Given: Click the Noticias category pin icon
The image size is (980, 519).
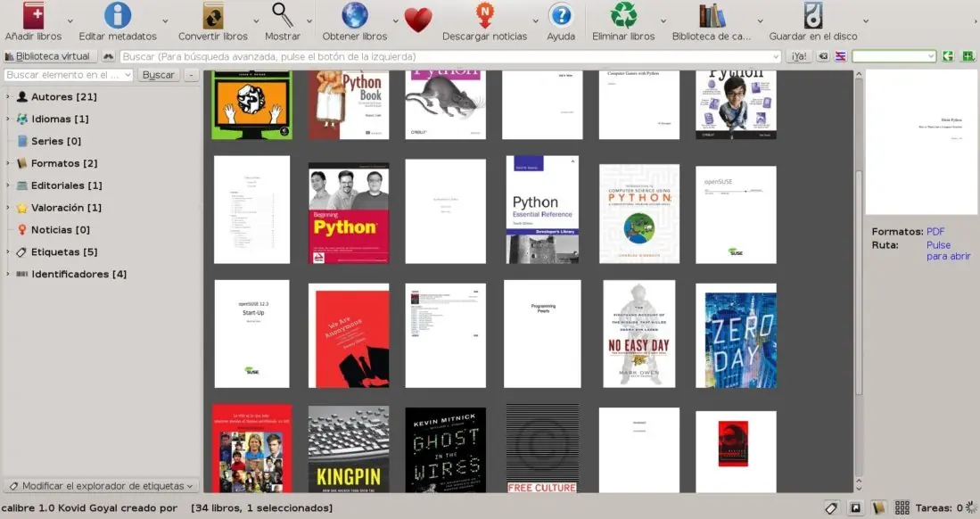Looking at the screenshot, I should click(22, 229).
